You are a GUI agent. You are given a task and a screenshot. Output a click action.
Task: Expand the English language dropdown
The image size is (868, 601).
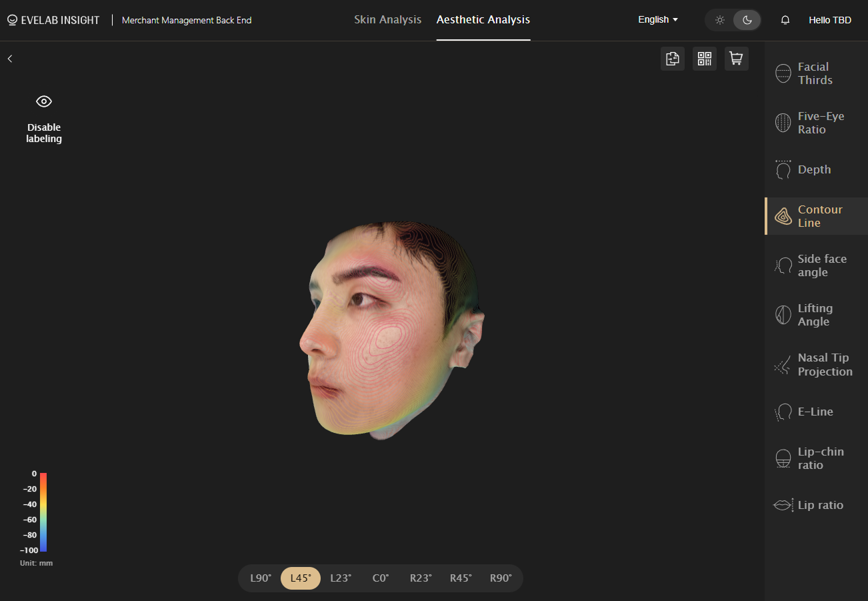(658, 20)
